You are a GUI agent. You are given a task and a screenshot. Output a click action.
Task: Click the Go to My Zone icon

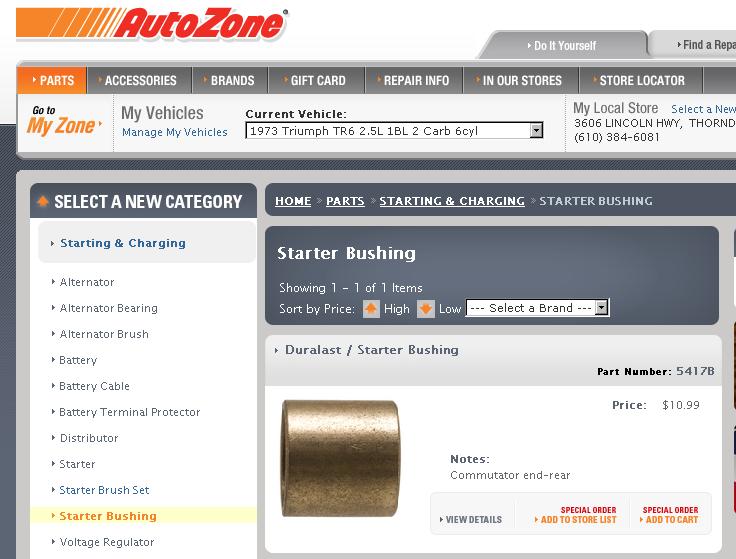click(62, 120)
